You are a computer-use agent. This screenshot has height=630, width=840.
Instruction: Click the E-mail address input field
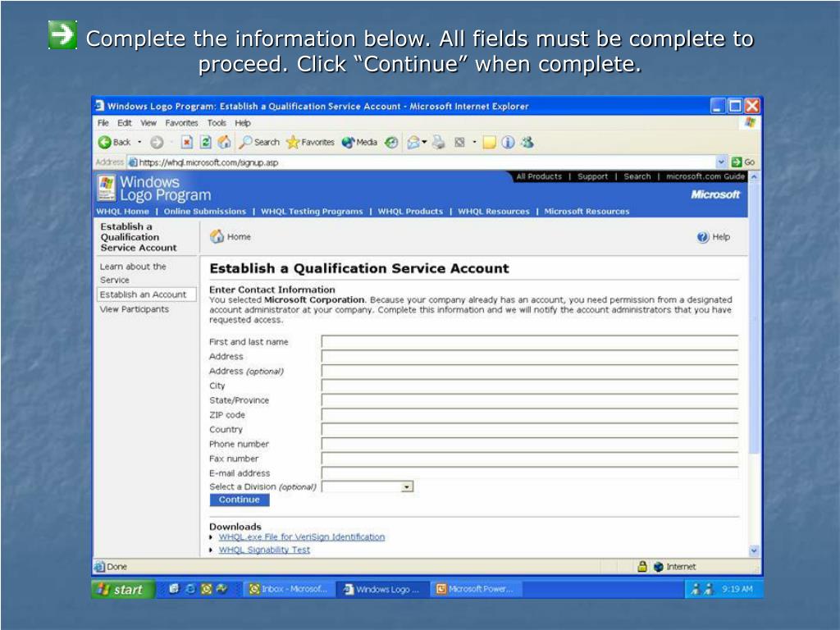[x=530, y=473]
